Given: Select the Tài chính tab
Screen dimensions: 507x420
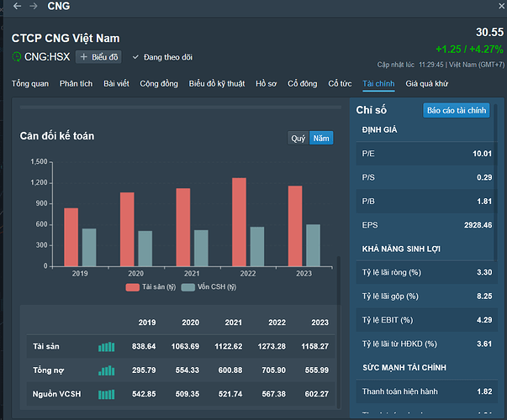Looking at the screenshot, I should point(378,84).
